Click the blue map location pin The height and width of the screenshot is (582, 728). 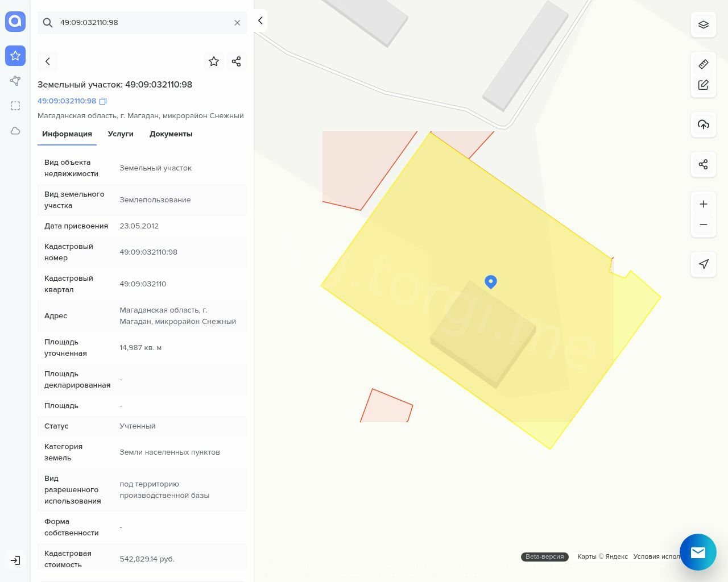(491, 281)
